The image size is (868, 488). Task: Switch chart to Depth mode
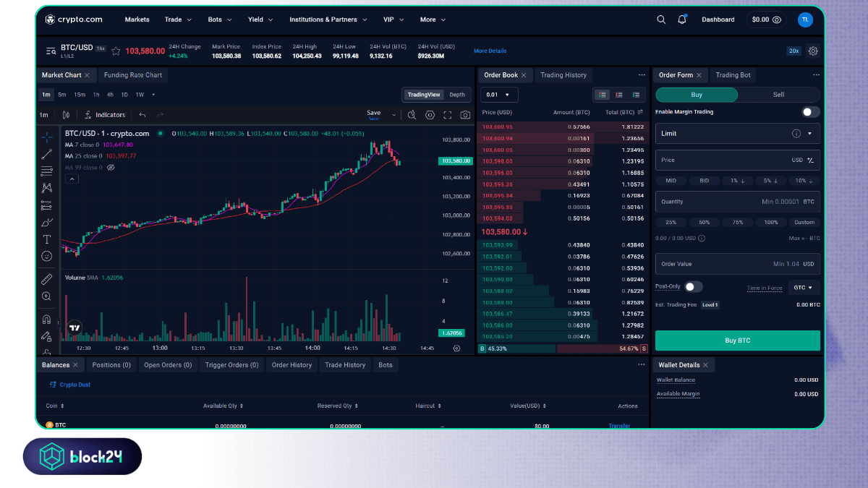457,95
